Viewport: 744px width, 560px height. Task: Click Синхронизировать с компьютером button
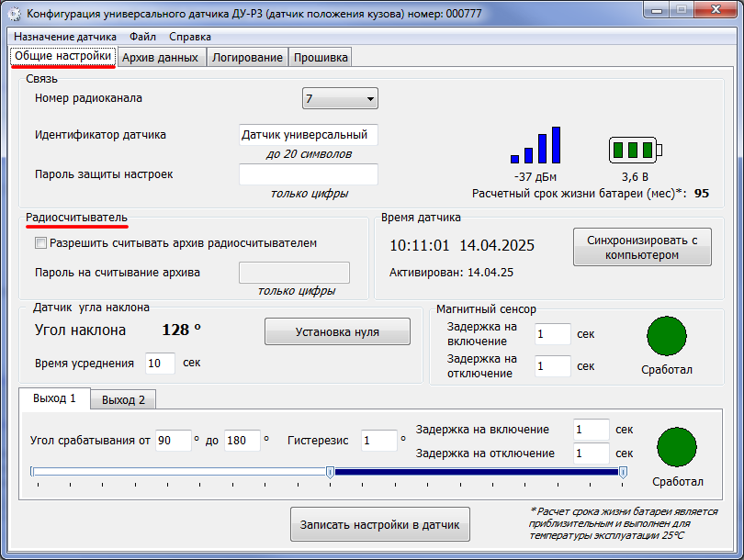pos(642,248)
